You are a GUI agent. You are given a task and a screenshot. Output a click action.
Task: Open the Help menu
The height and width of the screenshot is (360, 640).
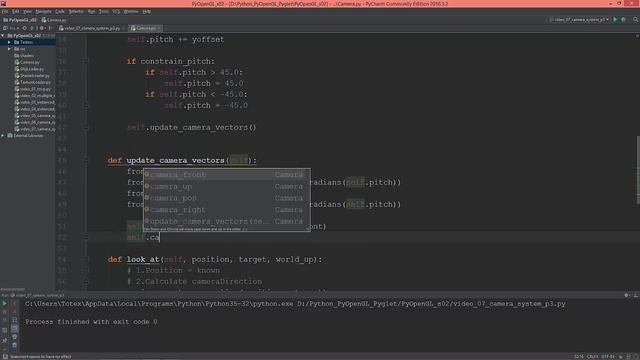pos(147,11)
